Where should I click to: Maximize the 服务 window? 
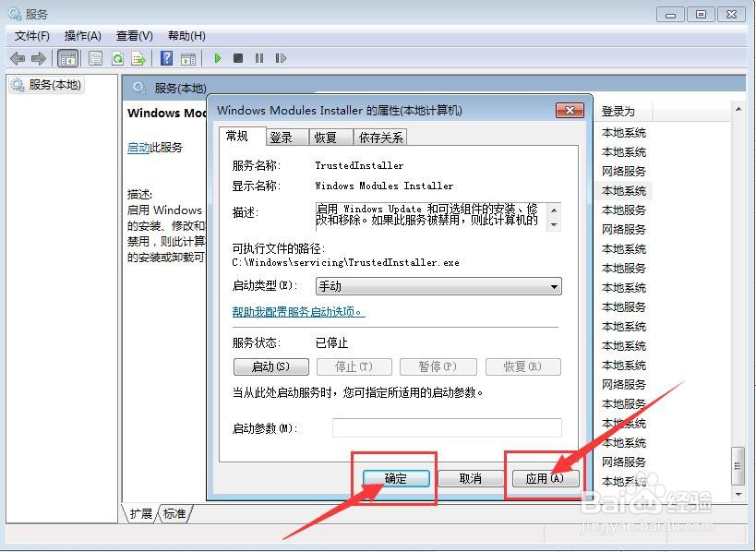pyautogui.click(x=701, y=15)
